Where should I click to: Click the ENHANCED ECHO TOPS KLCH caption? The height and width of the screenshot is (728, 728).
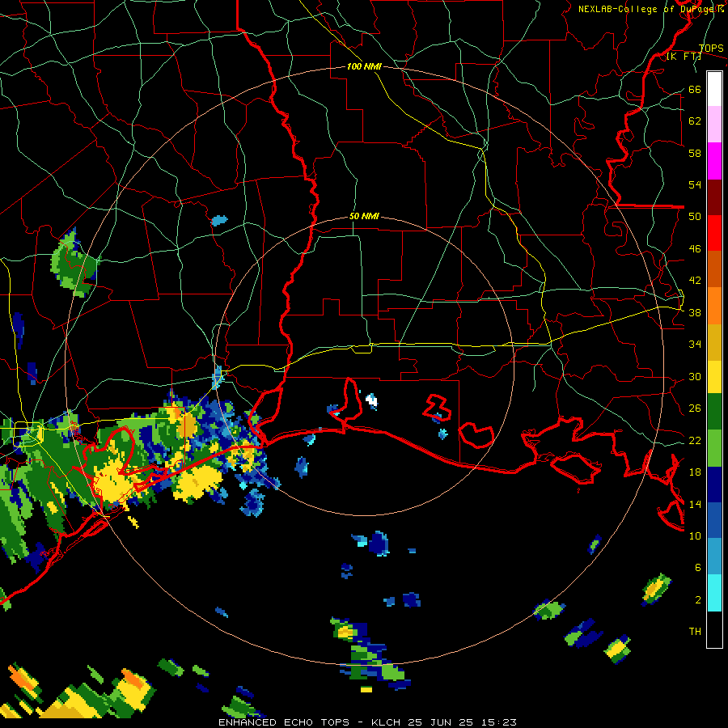click(x=367, y=722)
